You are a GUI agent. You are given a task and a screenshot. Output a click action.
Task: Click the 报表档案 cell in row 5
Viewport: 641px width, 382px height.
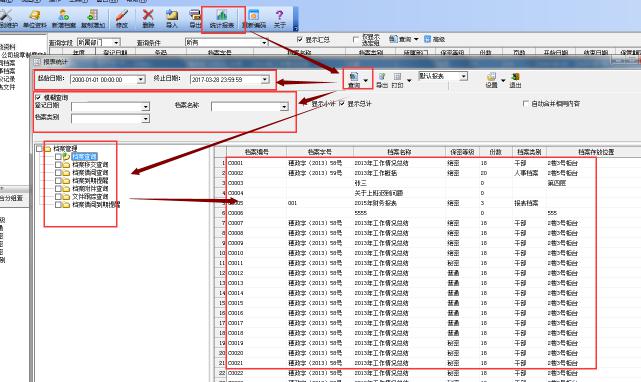(529, 203)
